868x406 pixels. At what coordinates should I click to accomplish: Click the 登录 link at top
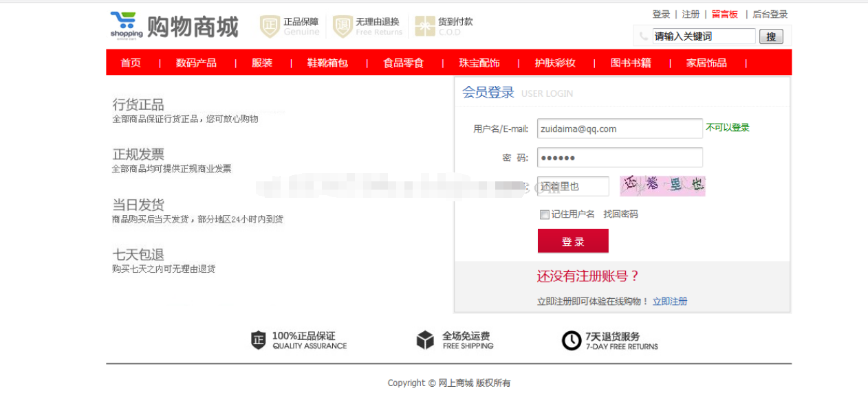tap(661, 14)
